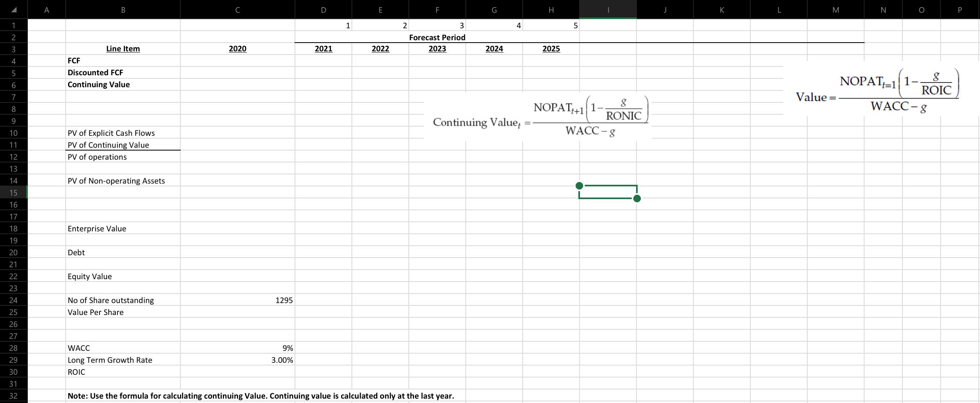Select row 1 header
This screenshot has width=980, height=403.
(x=14, y=25)
